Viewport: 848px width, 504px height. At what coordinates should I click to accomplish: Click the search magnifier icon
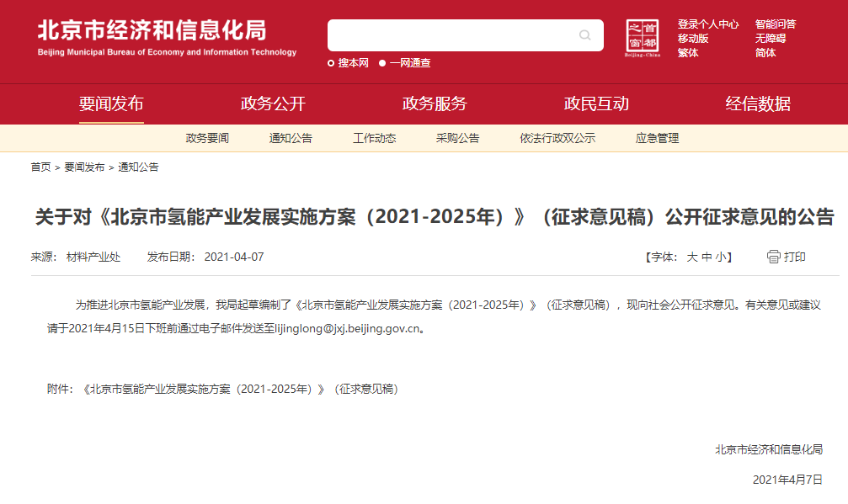click(x=584, y=35)
